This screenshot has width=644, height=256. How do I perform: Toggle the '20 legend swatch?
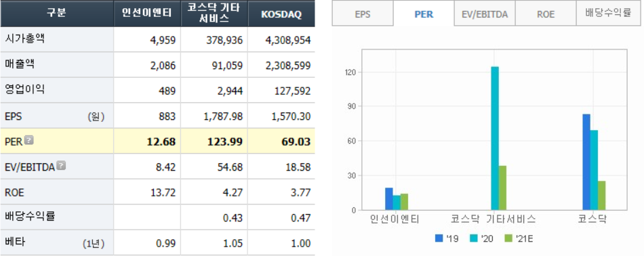pyautogui.click(x=474, y=238)
